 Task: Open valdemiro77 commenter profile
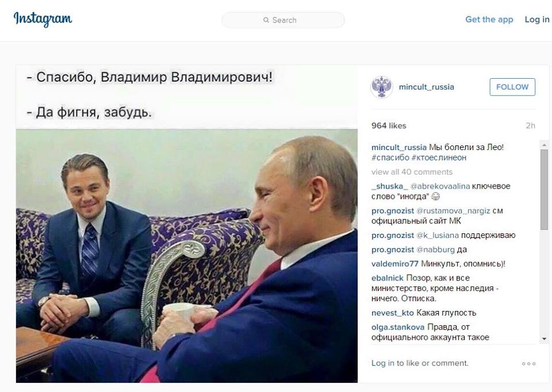394,264
